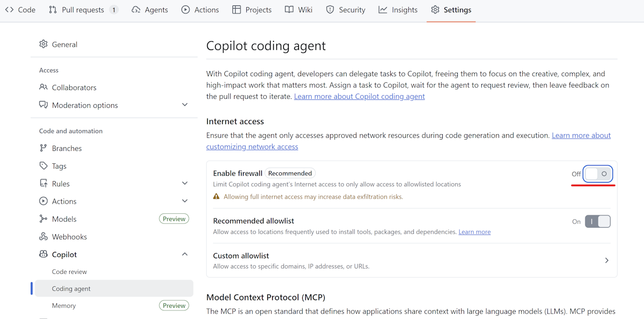Switch to the Pull requests tab

click(x=83, y=10)
